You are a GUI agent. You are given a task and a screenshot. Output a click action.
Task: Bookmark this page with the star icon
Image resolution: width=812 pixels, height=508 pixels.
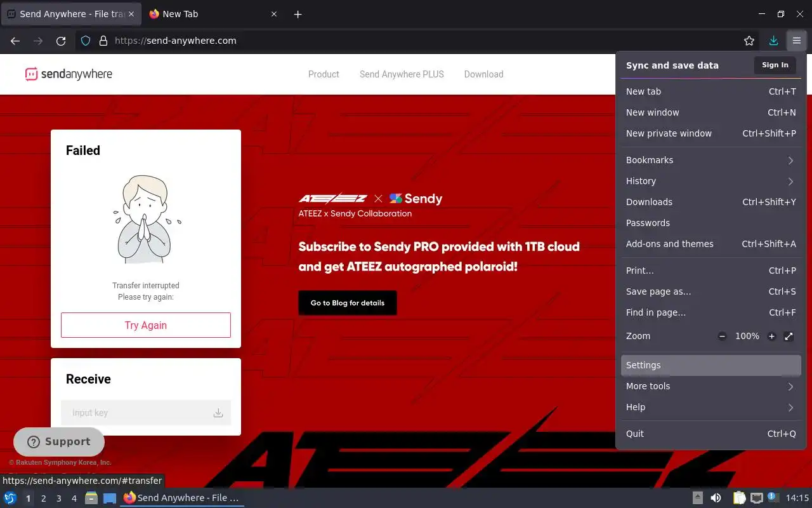point(749,41)
